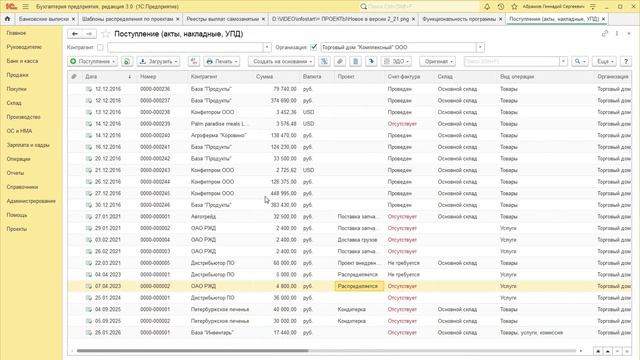Go forward with the right arrow
The image size is (640, 360).
(x=89, y=34)
